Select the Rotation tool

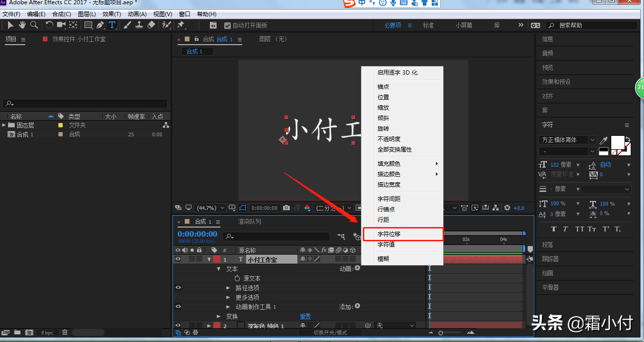[49, 25]
